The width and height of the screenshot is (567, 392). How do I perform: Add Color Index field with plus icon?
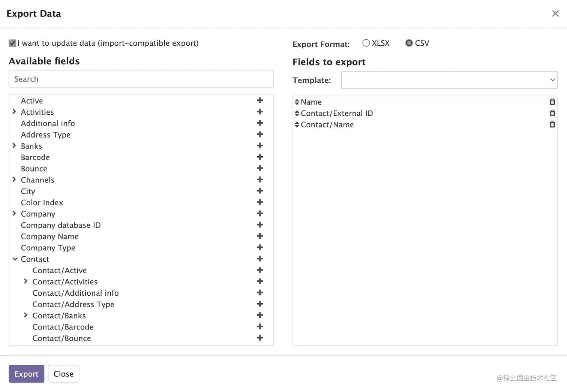(x=260, y=202)
